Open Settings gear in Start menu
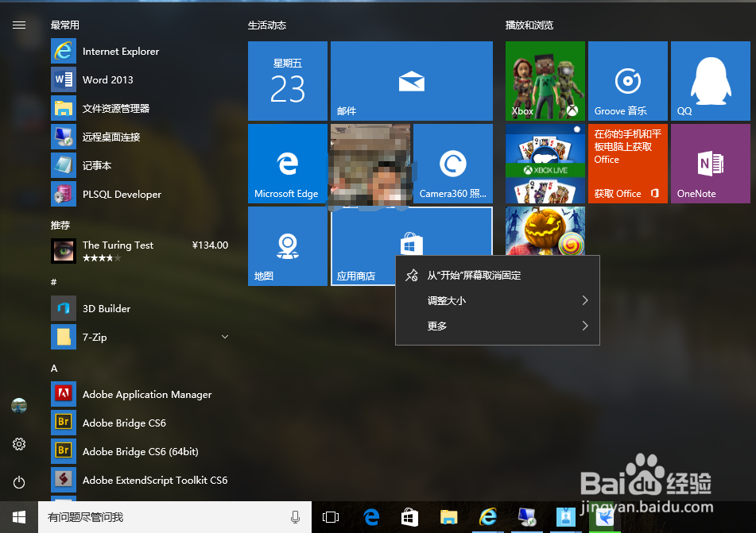 [x=19, y=444]
